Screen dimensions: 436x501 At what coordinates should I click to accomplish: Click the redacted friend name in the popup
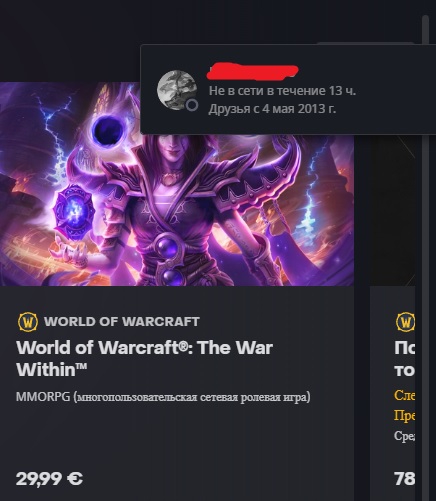[x=252, y=71]
